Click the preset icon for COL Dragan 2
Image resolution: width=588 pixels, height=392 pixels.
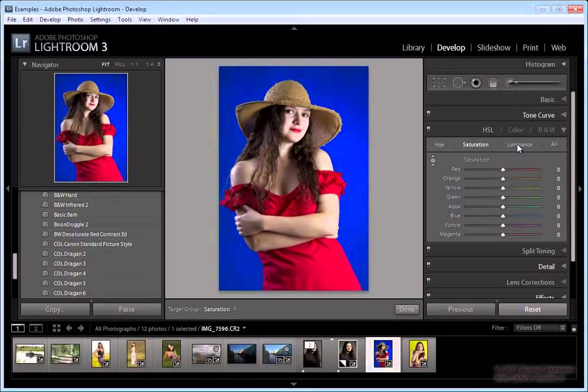(x=45, y=254)
